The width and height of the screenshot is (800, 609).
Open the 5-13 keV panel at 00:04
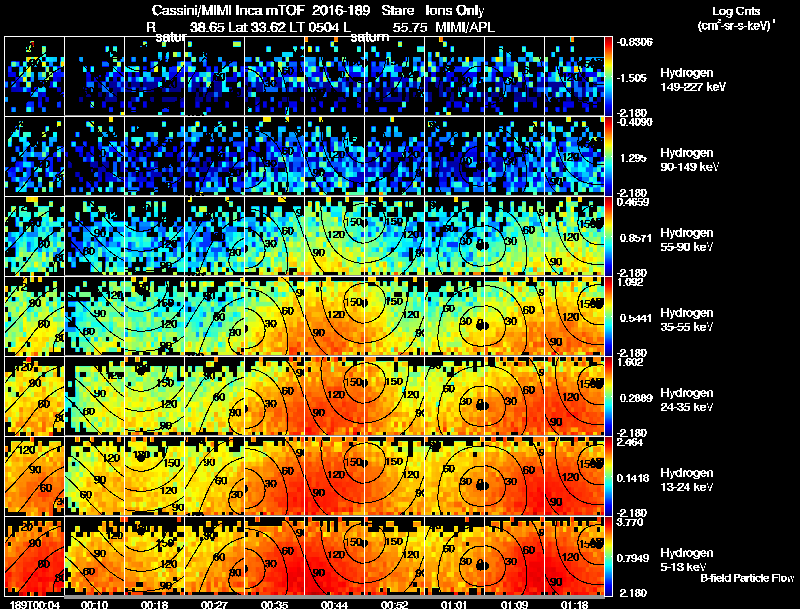pos(35,556)
